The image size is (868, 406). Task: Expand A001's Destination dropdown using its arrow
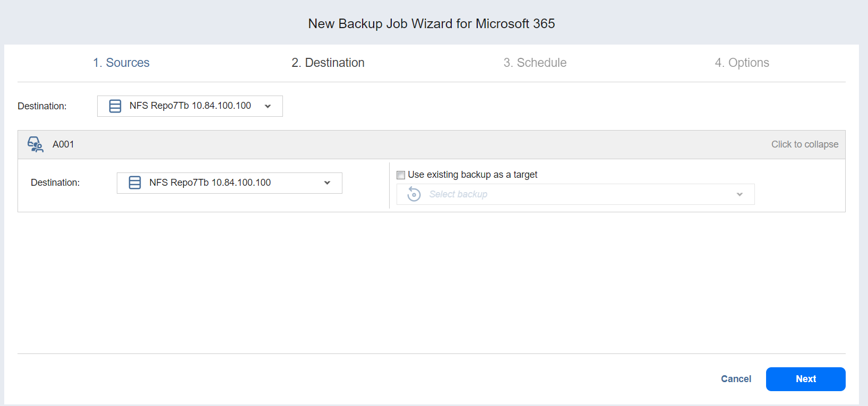[x=327, y=183]
